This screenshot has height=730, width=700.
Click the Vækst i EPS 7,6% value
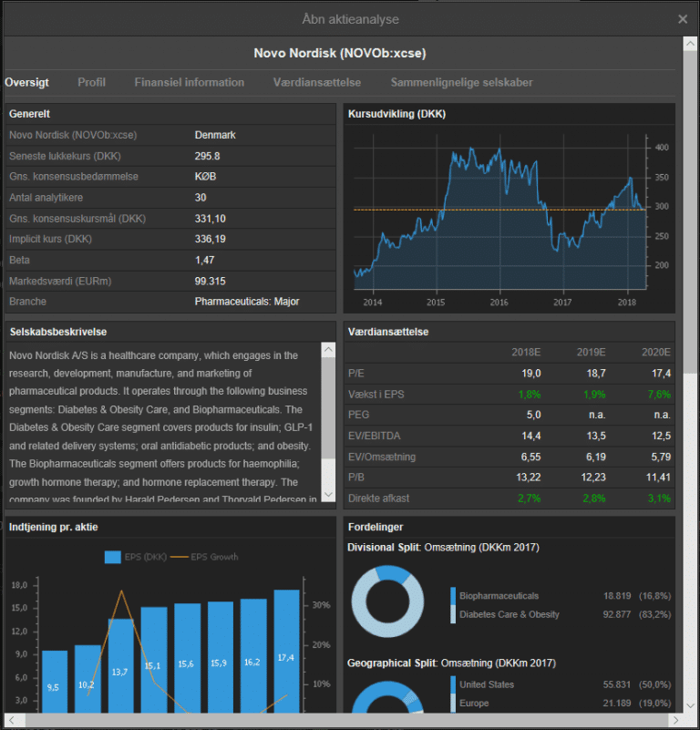click(659, 395)
